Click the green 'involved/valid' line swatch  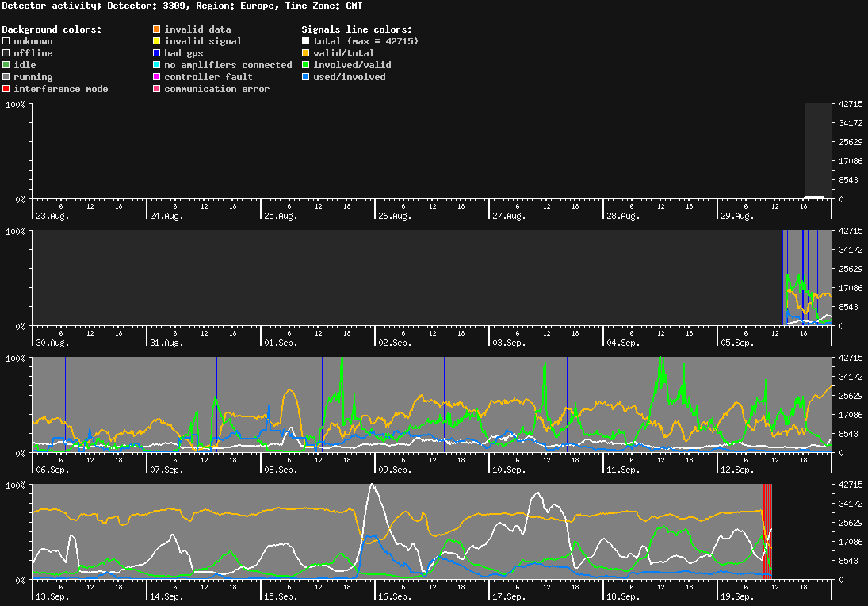point(305,65)
